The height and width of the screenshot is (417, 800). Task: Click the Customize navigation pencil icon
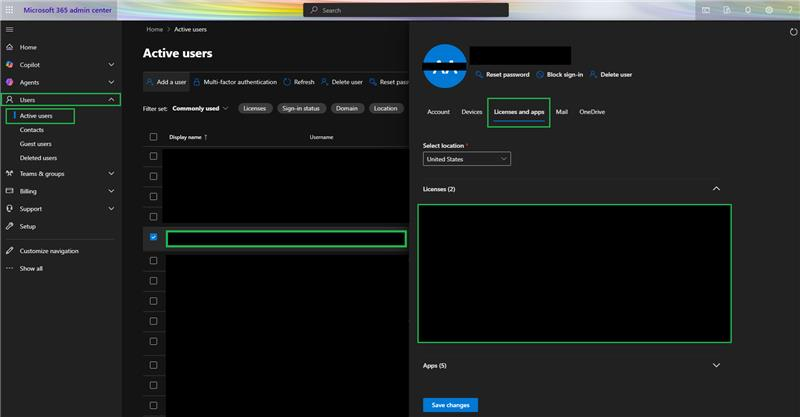pos(10,251)
